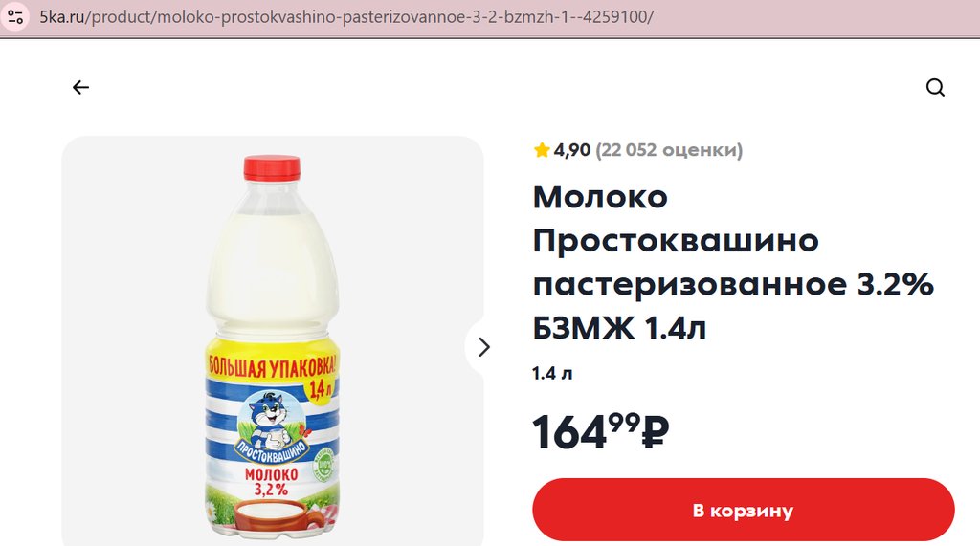Click the 1.4 л volume label
The image size is (980, 546).
pos(552,374)
